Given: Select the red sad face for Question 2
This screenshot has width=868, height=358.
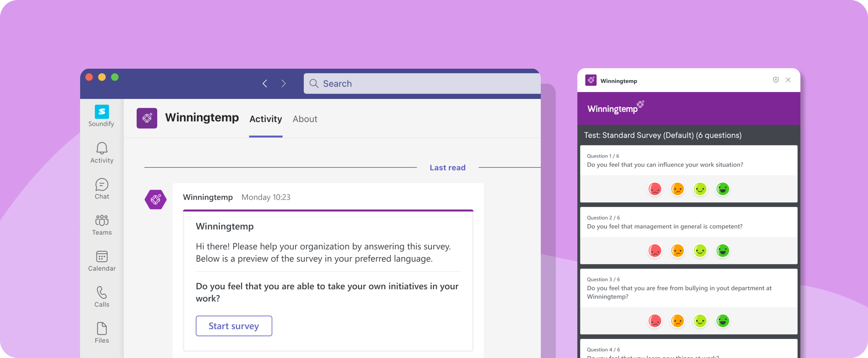Looking at the screenshot, I should click(x=655, y=250).
